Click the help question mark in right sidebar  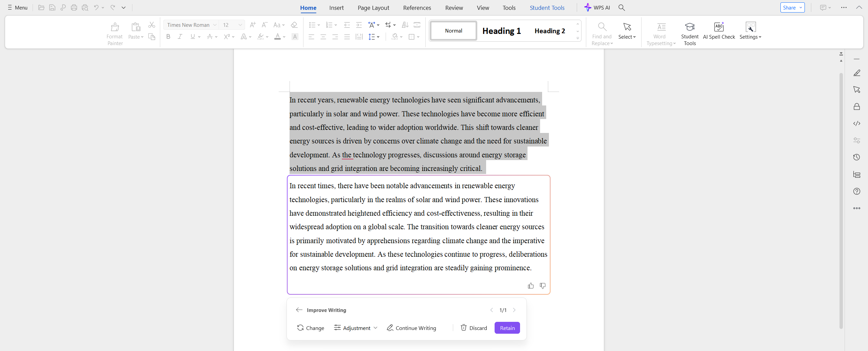pos(857,191)
